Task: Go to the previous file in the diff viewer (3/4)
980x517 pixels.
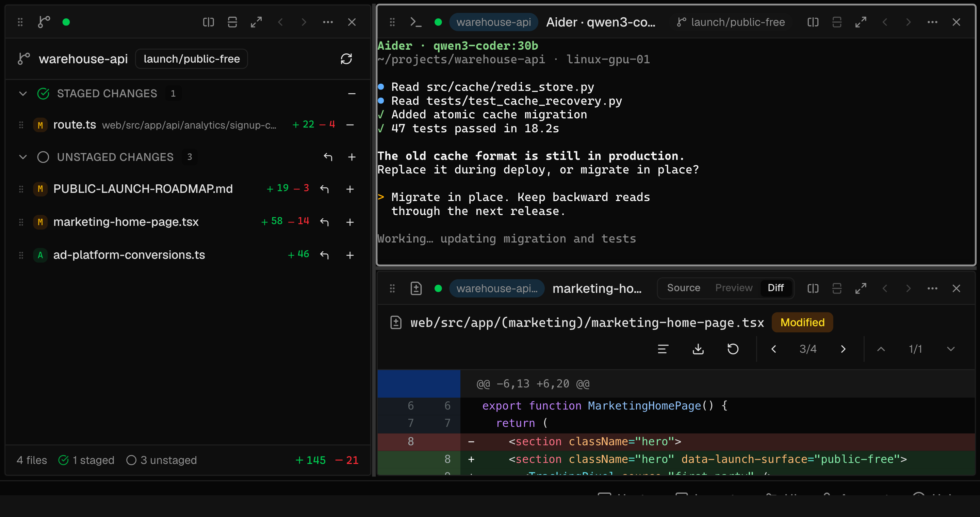Action: click(773, 349)
